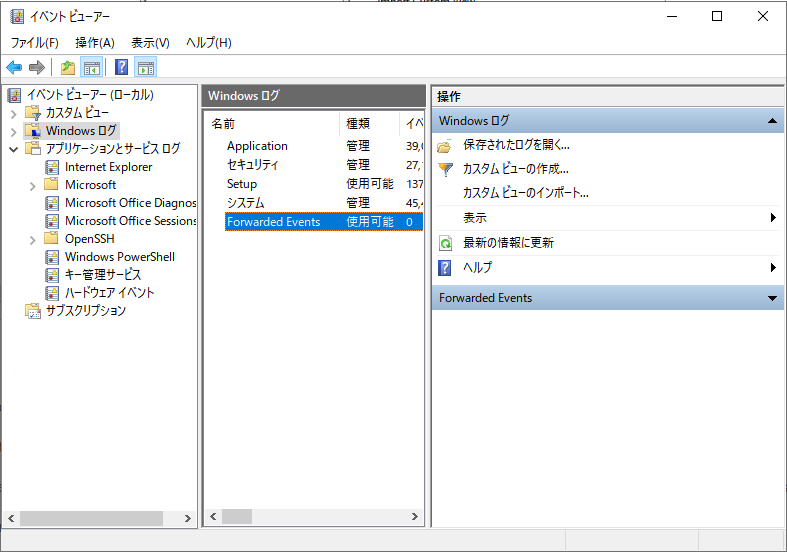
Task: Expand the Forwarded Events actions section arrow
Action: (x=772, y=298)
